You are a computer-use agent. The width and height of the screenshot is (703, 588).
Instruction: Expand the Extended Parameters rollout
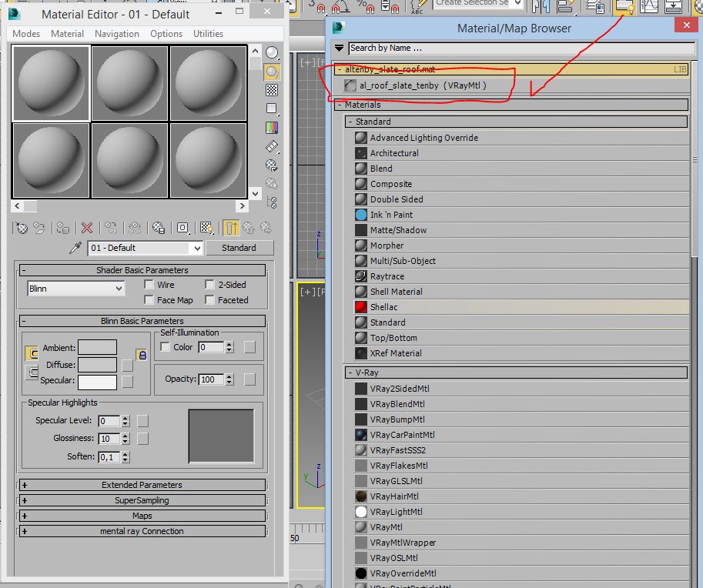[142, 485]
